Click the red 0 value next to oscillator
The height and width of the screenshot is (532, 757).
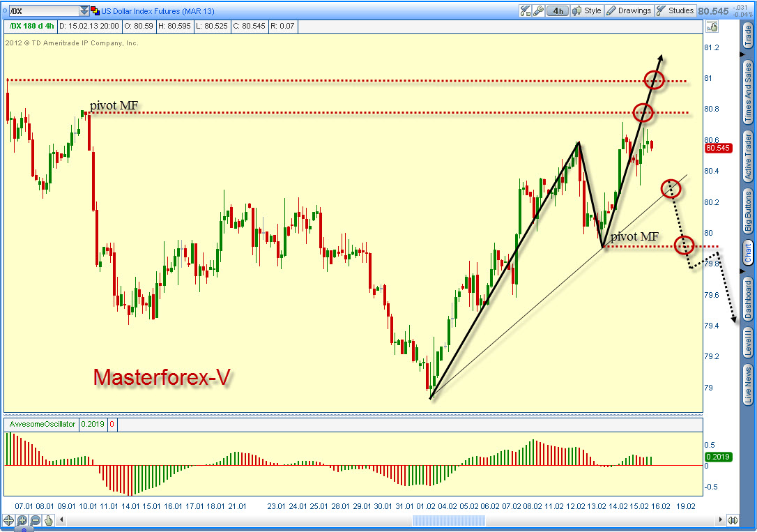[x=112, y=424]
